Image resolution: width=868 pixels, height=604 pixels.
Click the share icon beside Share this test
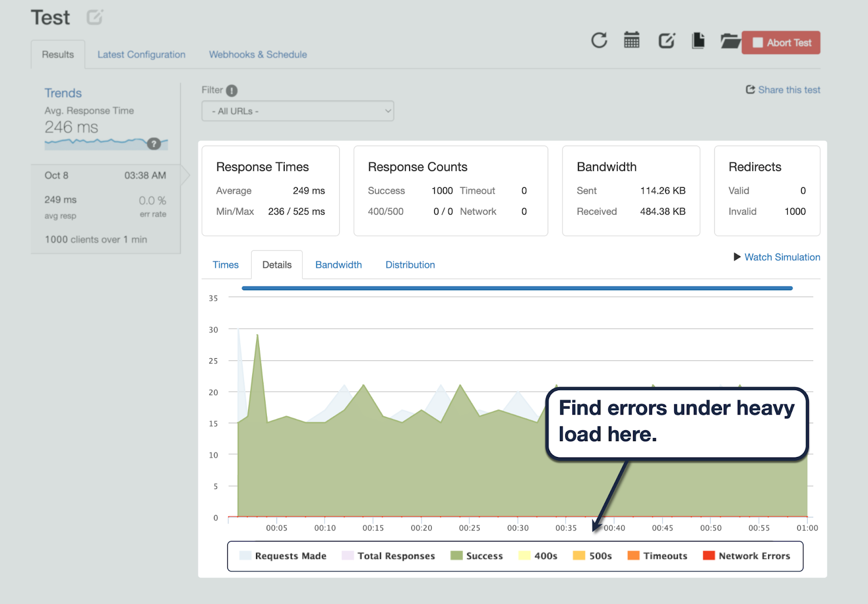click(x=750, y=90)
